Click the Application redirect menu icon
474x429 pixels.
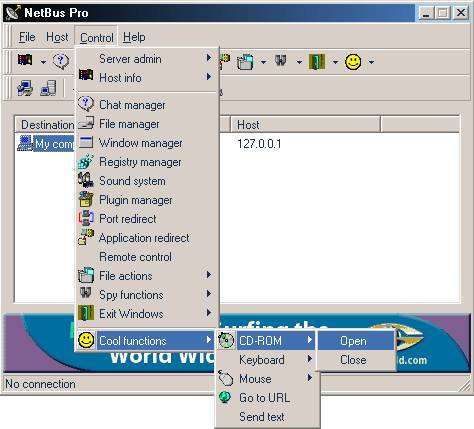pyautogui.click(x=86, y=237)
